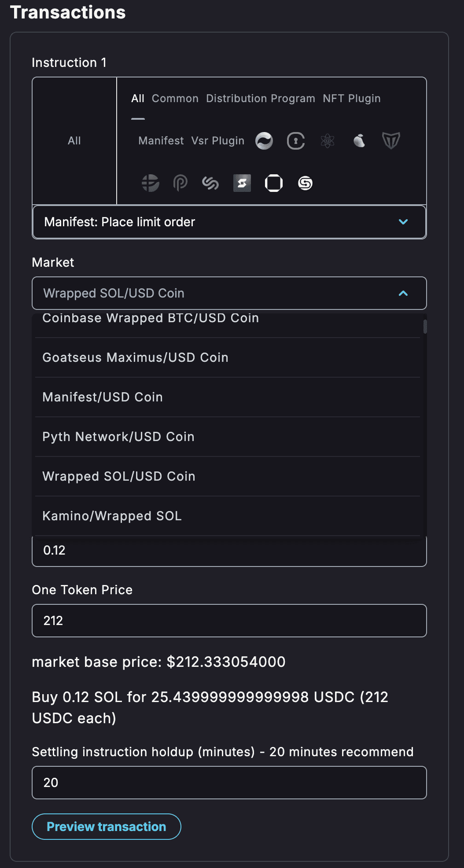Click the keyhole lock protocol icon
This screenshot has height=868, width=464.
(x=296, y=141)
